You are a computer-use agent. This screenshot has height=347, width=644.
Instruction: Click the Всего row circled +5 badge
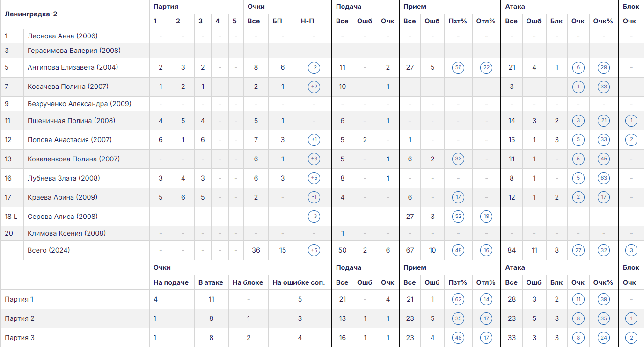click(x=314, y=251)
